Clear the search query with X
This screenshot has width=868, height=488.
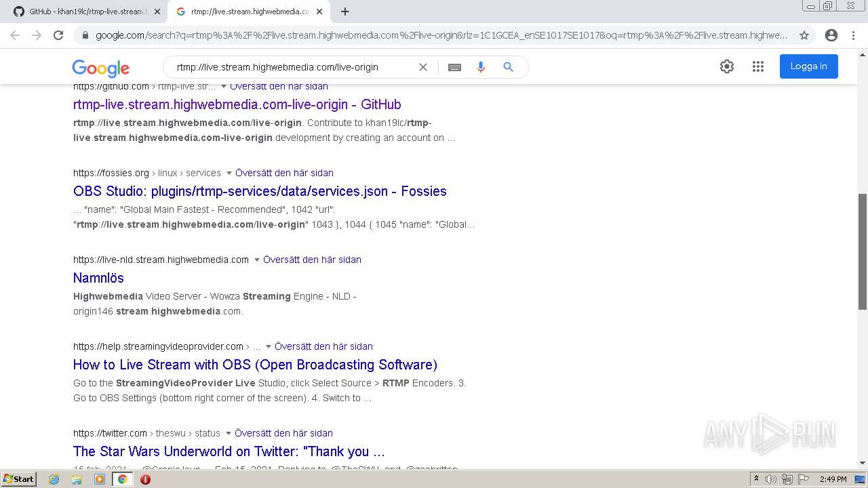pyautogui.click(x=423, y=67)
